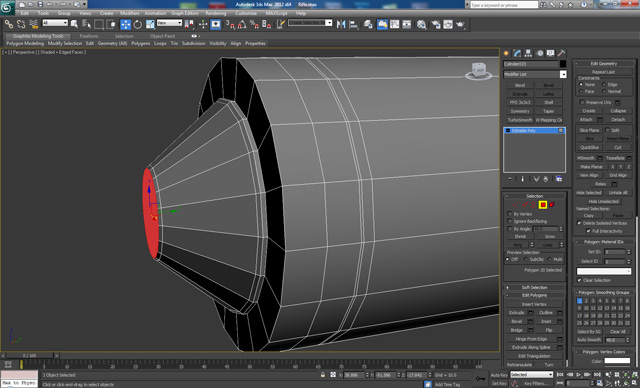Image resolution: width=640 pixels, height=388 pixels.
Task: Enable the By Vertex checkbox
Action: [509, 214]
